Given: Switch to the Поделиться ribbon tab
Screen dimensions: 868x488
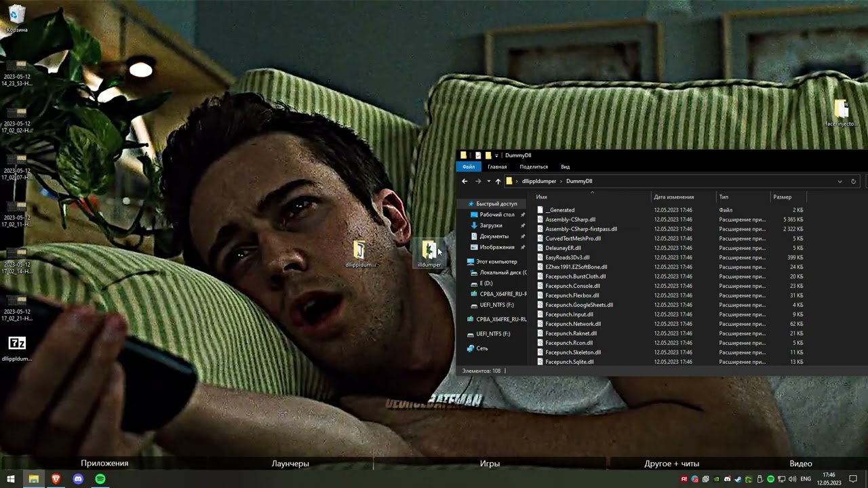Looking at the screenshot, I should (534, 167).
